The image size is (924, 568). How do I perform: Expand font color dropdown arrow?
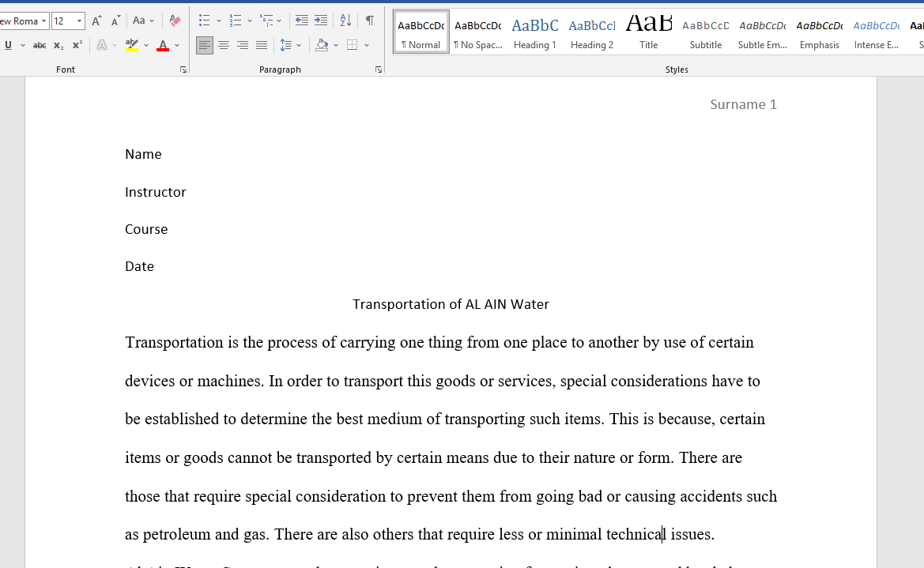177,45
